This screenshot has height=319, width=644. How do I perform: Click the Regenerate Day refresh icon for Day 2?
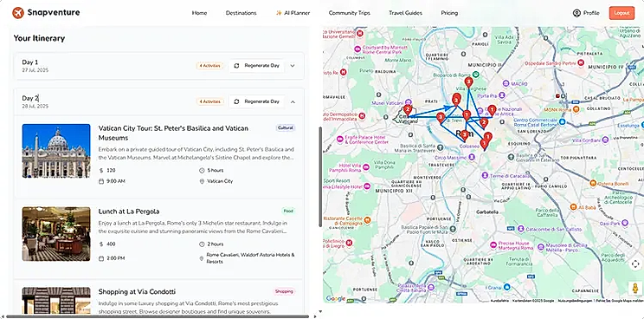point(236,101)
